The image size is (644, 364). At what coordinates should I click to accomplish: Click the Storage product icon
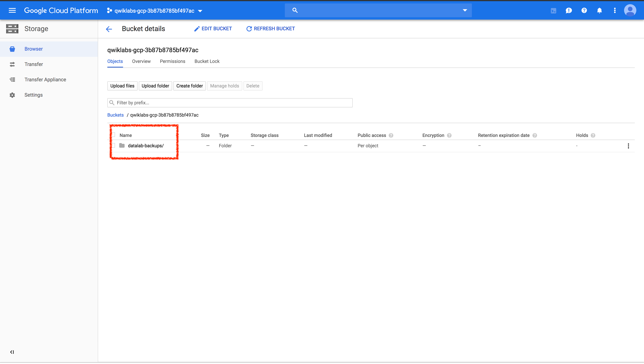click(12, 29)
